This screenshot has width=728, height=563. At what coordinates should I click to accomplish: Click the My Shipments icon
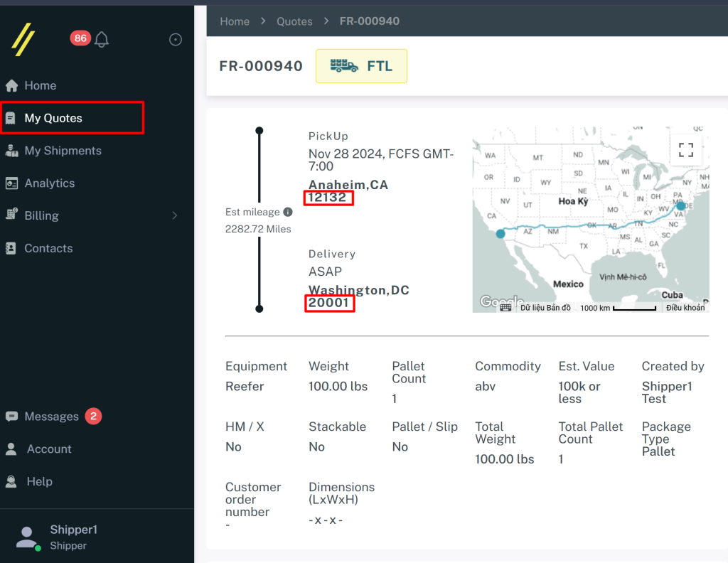pyautogui.click(x=11, y=151)
